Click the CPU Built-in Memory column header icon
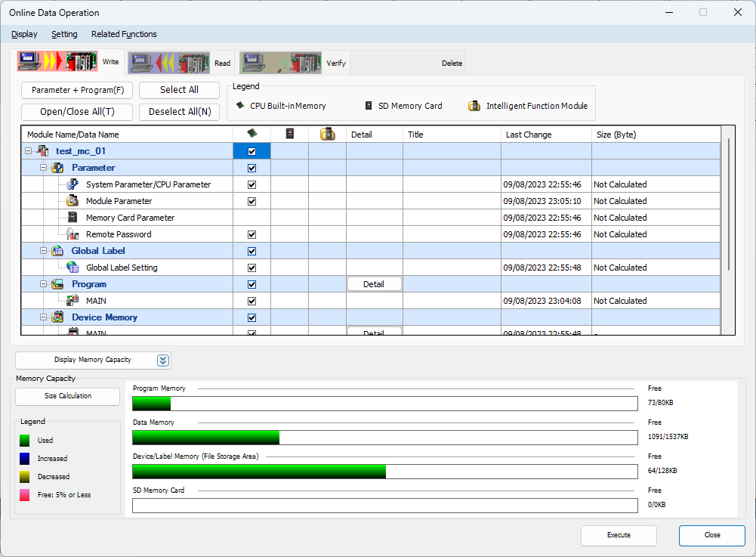756x557 pixels. click(251, 135)
